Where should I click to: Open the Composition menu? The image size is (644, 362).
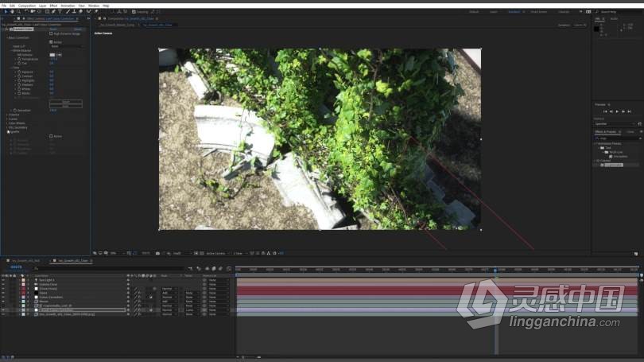[x=26, y=6]
